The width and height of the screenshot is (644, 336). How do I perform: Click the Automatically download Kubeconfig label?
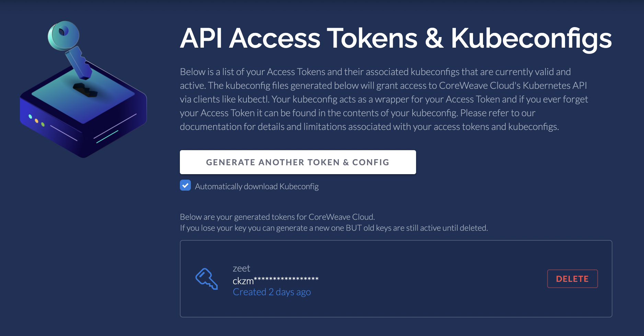pyautogui.click(x=257, y=186)
